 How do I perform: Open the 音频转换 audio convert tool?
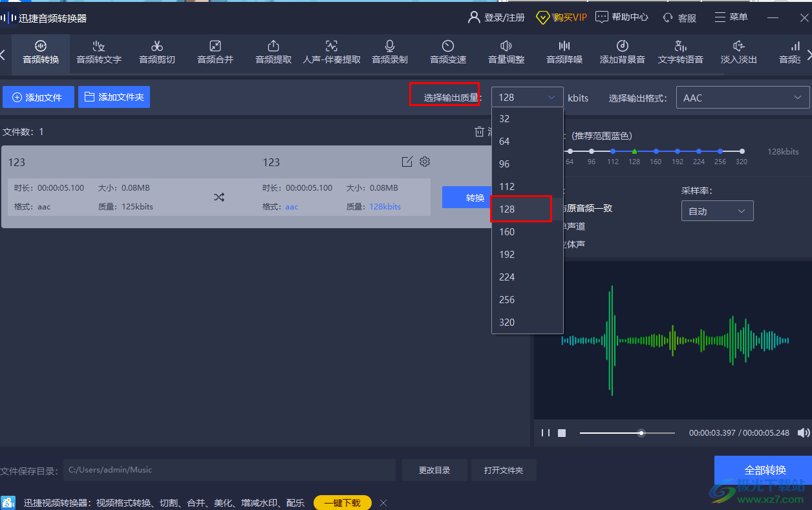point(41,52)
